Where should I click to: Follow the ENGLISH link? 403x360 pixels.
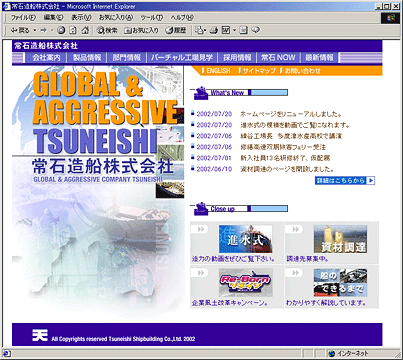[x=218, y=71]
